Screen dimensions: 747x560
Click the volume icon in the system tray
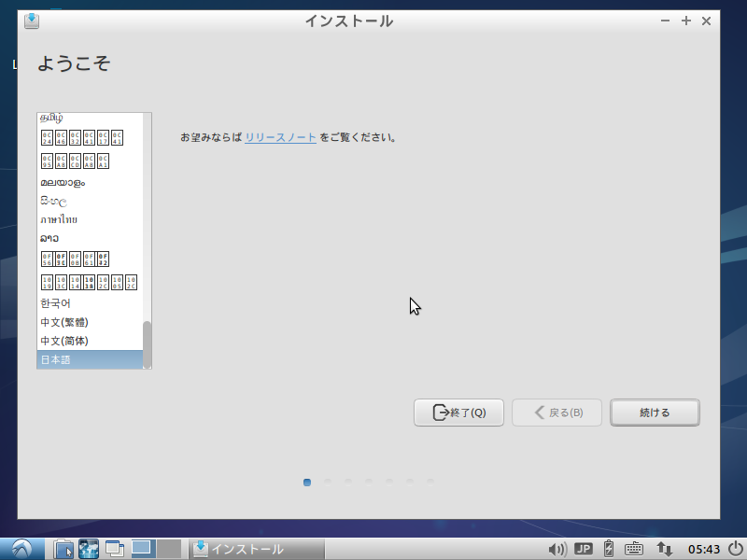coord(558,549)
